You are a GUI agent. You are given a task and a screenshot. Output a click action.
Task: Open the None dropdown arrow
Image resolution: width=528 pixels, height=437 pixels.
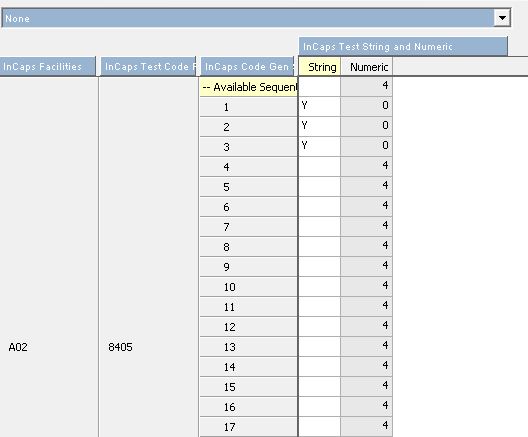(x=502, y=18)
